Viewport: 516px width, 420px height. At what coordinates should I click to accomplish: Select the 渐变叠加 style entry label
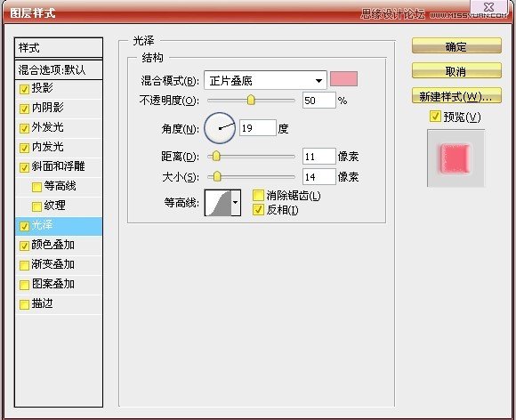pyautogui.click(x=53, y=264)
